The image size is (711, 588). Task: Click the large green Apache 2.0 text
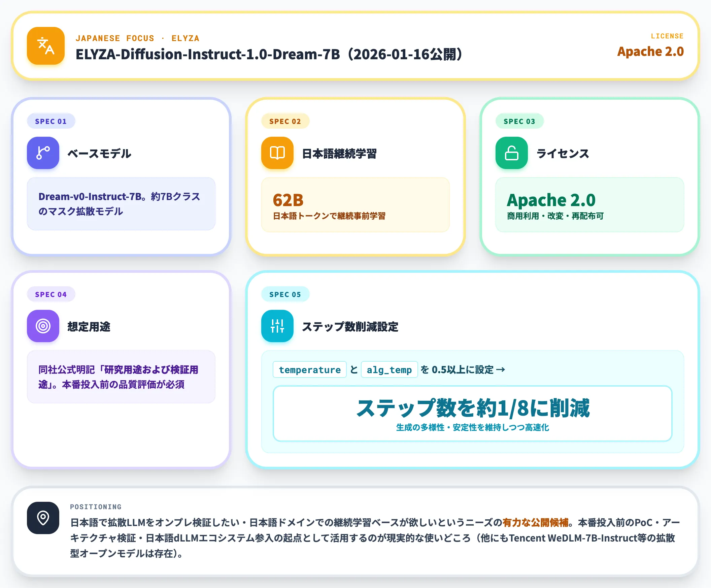(551, 200)
